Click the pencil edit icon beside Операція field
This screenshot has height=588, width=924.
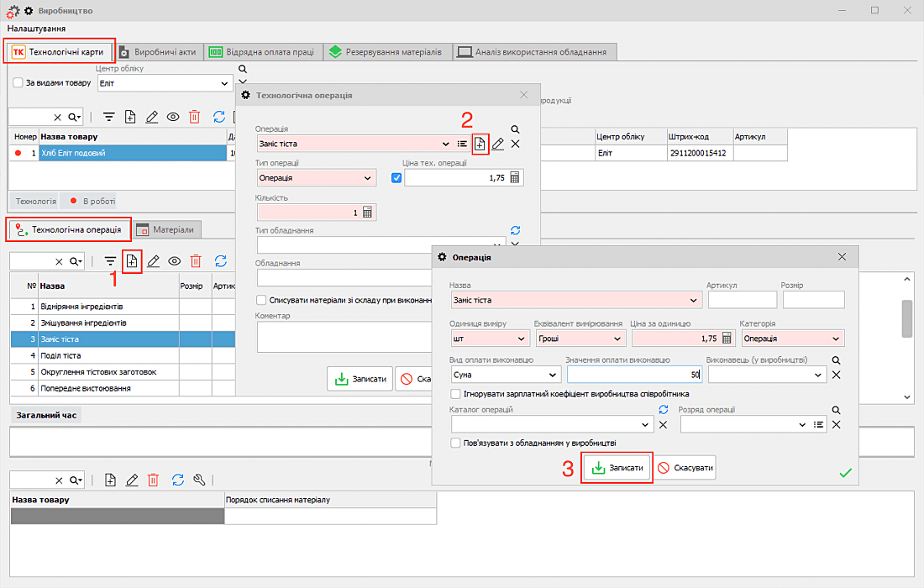(498, 144)
